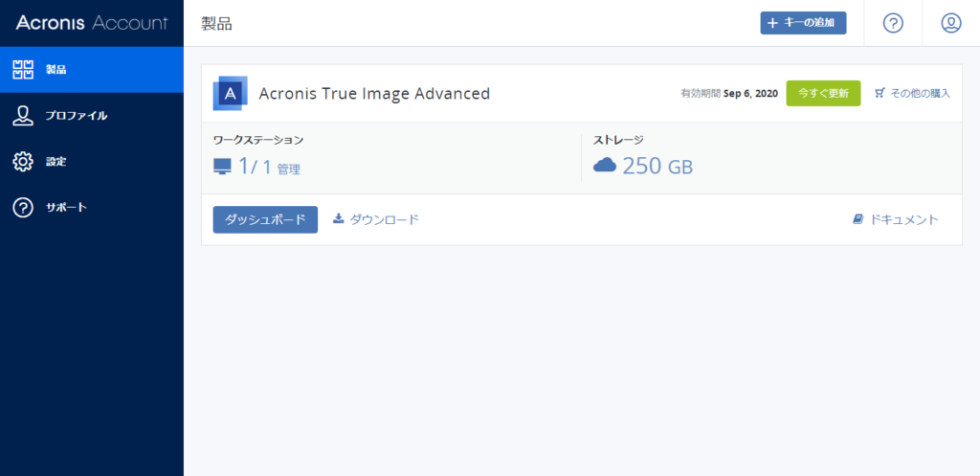Viewport: 980px width, 476px height.
Task: Click the Acronis Account logo header
Action: (x=92, y=23)
